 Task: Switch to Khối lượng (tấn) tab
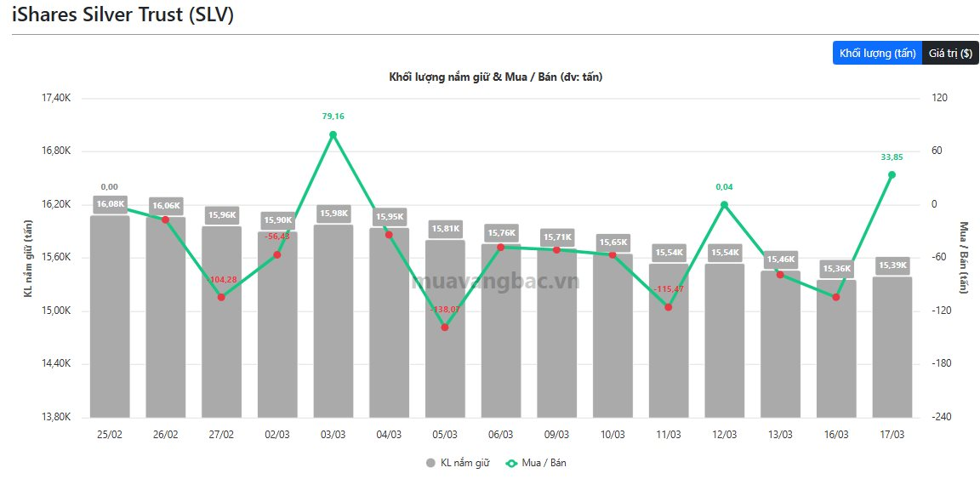877,53
